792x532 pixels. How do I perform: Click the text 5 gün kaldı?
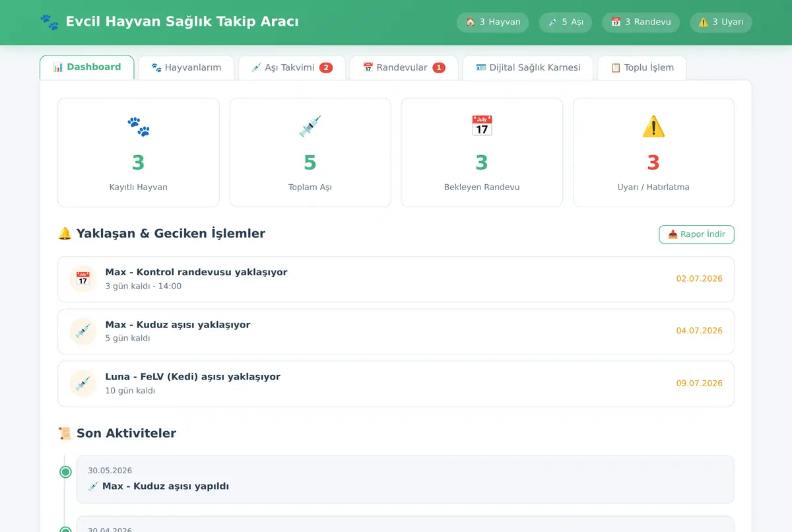pyautogui.click(x=127, y=339)
